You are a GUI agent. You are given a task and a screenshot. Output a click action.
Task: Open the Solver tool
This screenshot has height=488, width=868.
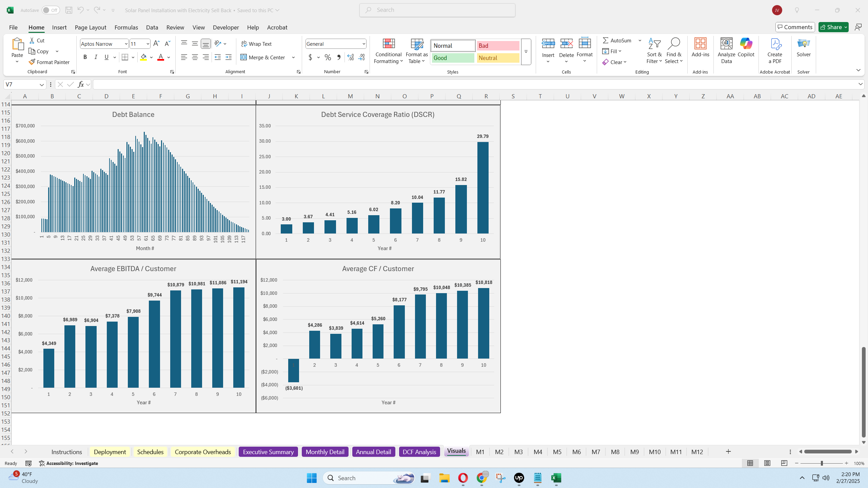(x=804, y=47)
